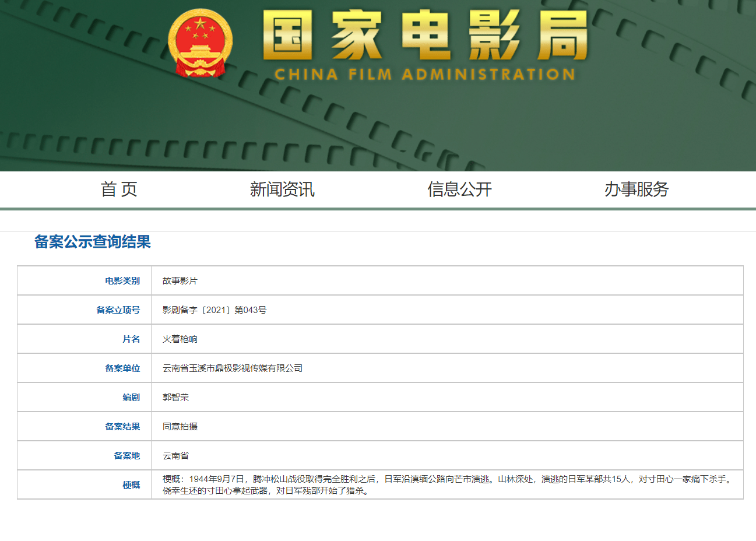Select 云南省 in the 备案地 row
756x541 pixels.
pos(175,456)
